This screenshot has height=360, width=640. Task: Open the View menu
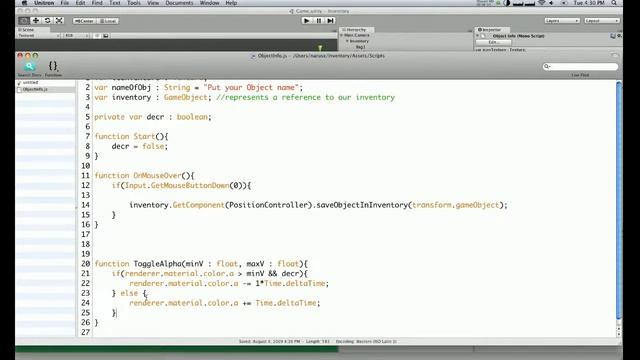point(153,3)
